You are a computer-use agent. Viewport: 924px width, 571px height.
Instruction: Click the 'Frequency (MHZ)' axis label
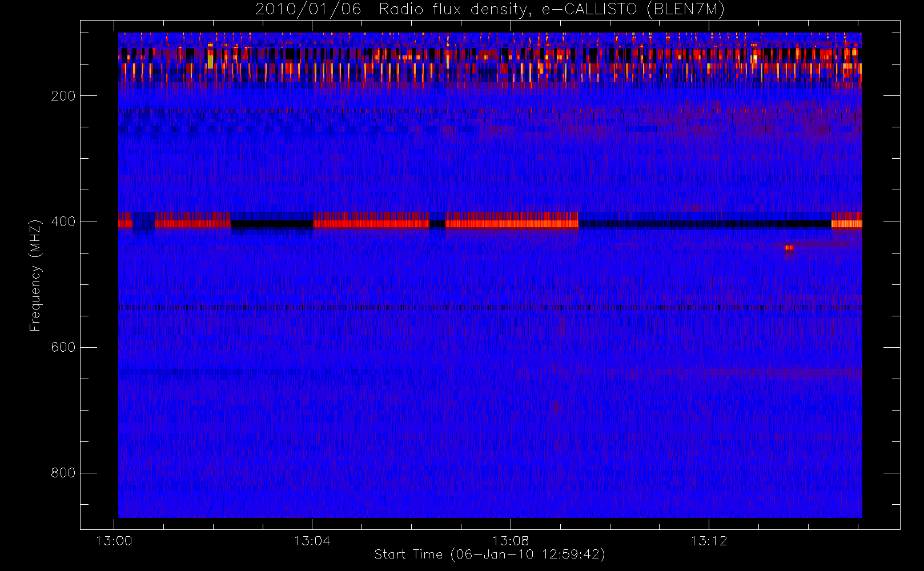[35, 275]
